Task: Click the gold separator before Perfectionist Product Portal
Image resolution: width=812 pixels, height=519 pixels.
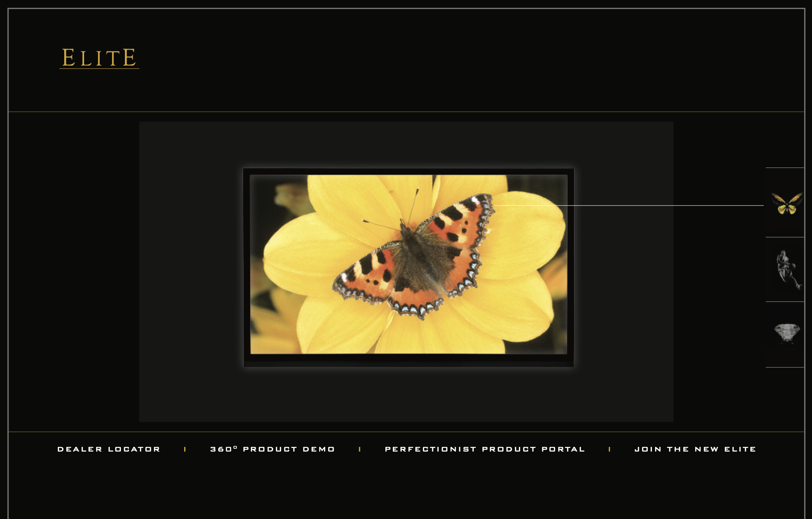Action: [360, 449]
